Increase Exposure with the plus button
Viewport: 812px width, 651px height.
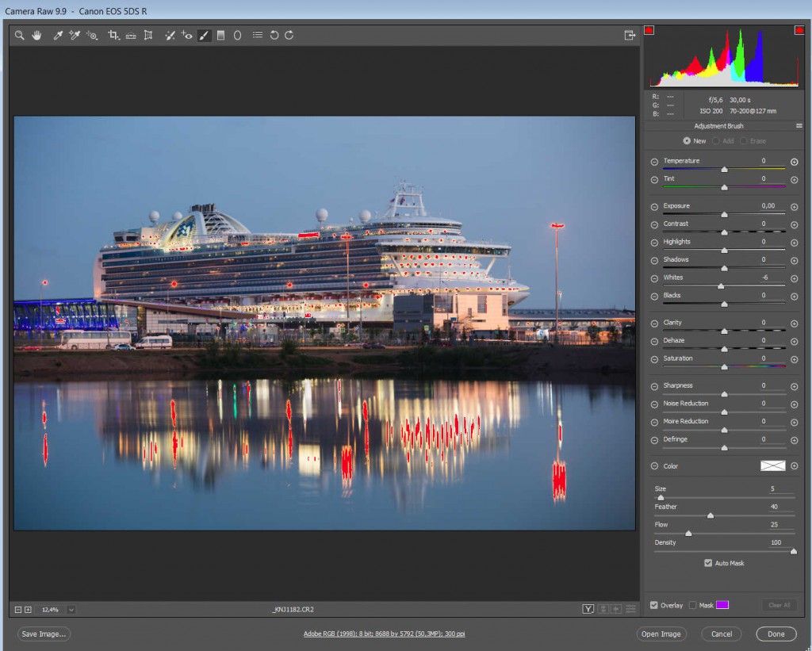tap(794, 206)
